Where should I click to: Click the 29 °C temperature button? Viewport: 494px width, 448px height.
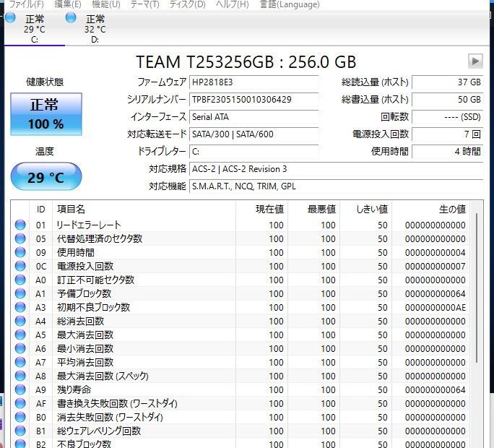tap(46, 176)
